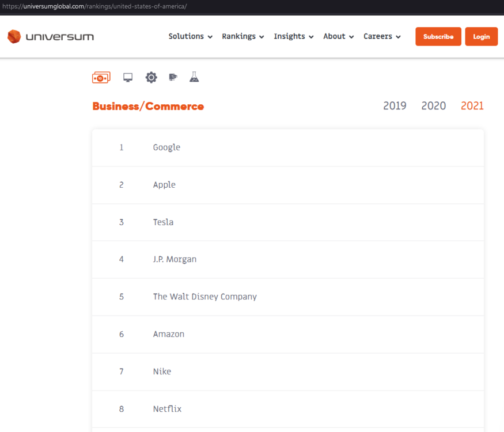The width and height of the screenshot is (504, 432).
Task: Click the Subscribe button
Action: [x=438, y=37]
